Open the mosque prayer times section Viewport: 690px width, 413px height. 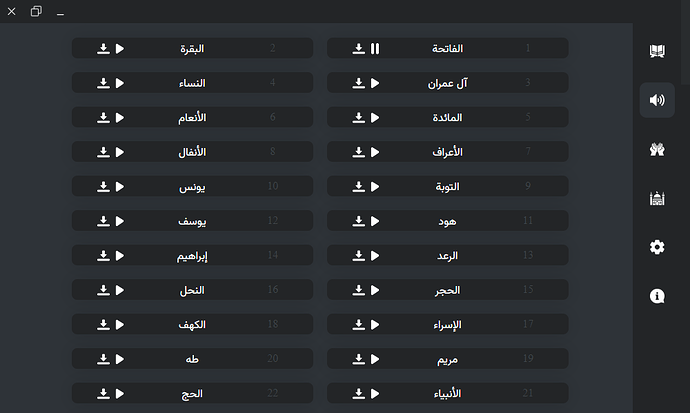coord(657,198)
